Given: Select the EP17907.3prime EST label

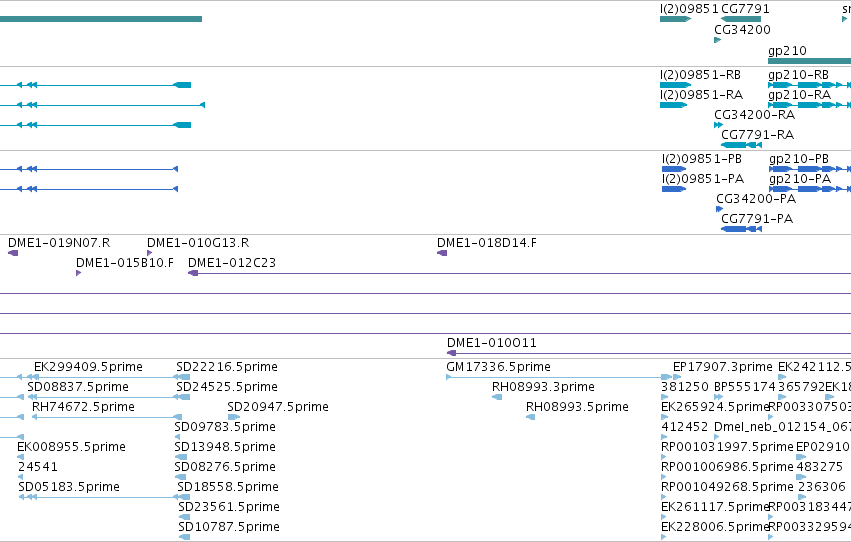Looking at the screenshot, I should (x=723, y=367).
